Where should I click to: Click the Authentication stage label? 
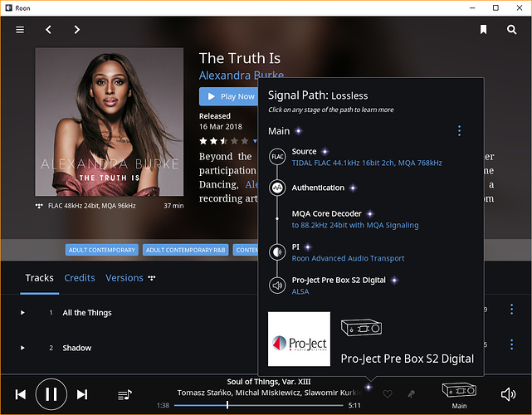pyautogui.click(x=318, y=188)
